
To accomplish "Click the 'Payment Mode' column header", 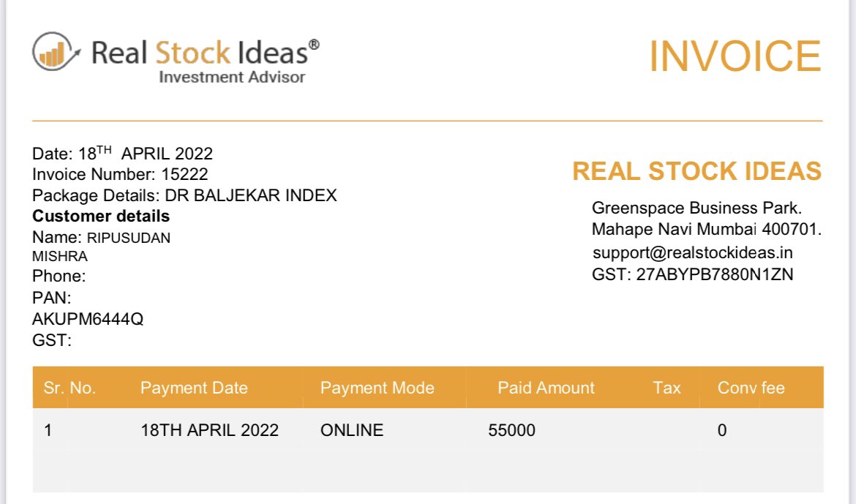I will 378,388.
